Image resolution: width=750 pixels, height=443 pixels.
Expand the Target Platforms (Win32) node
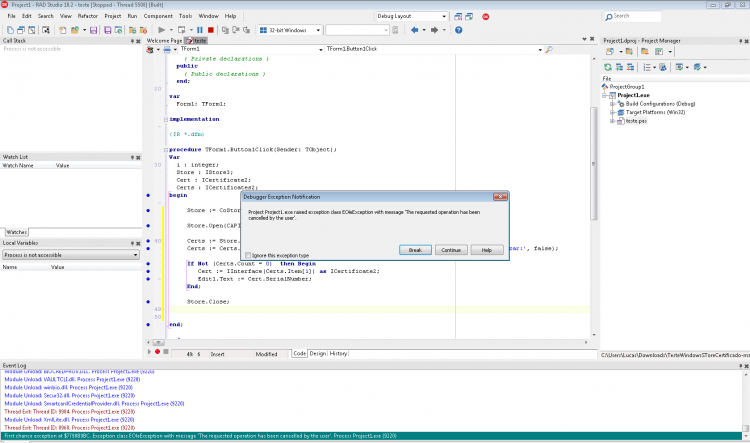click(612, 112)
